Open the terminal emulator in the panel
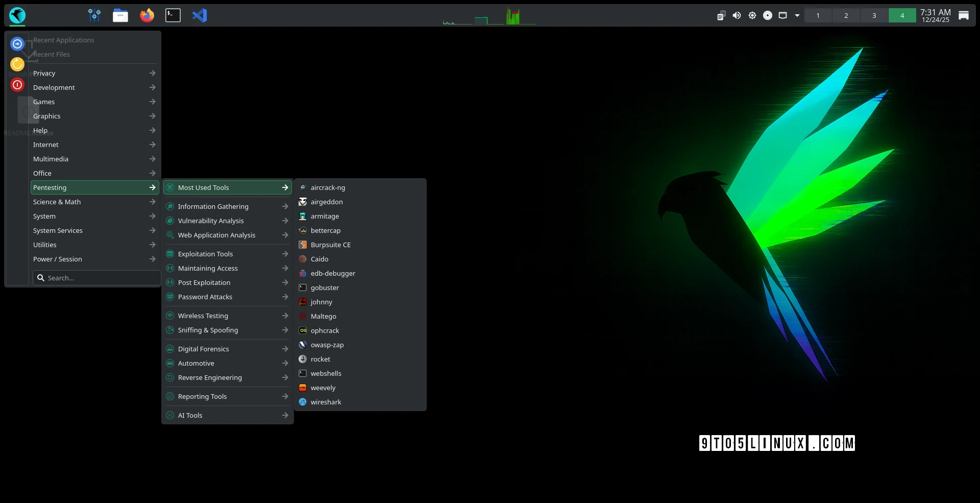The height and width of the screenshot is (503, 980). point(173,15)
